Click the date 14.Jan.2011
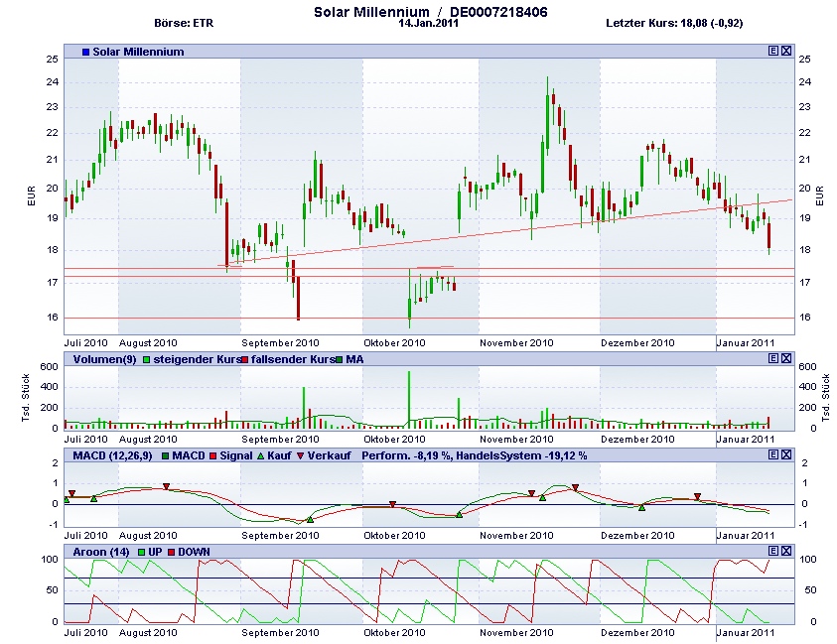The image size is (837, 644). point(428,23)
